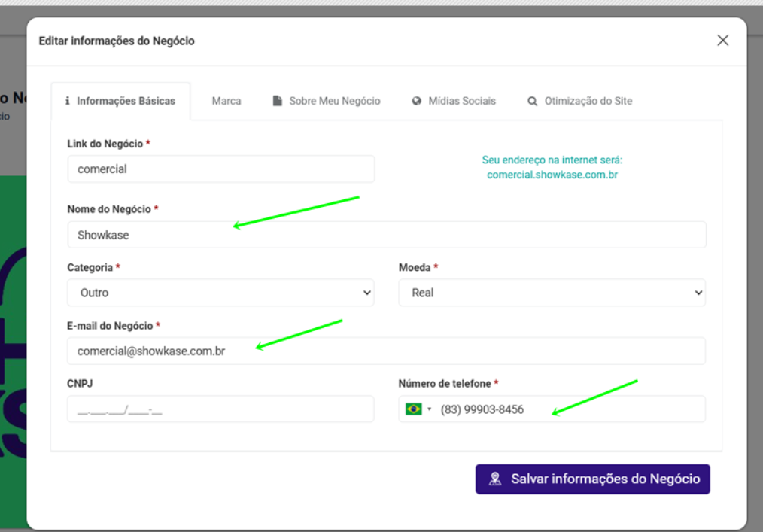Select the Otimização do Site tab
This screenshot has height=532, width=763.
(580, 101)
